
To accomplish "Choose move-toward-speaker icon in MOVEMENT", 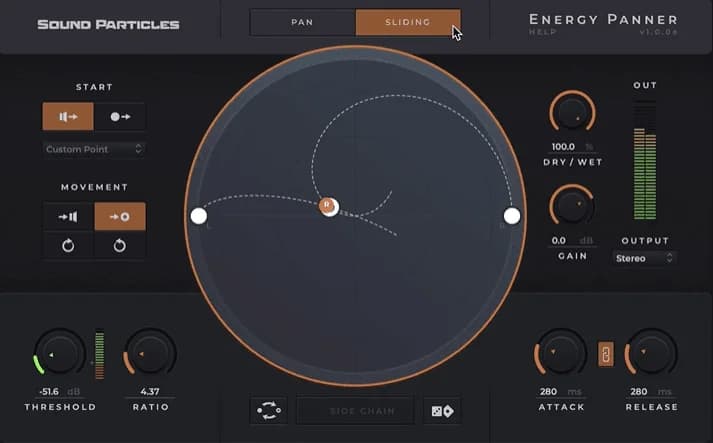I will pos(68,216).
